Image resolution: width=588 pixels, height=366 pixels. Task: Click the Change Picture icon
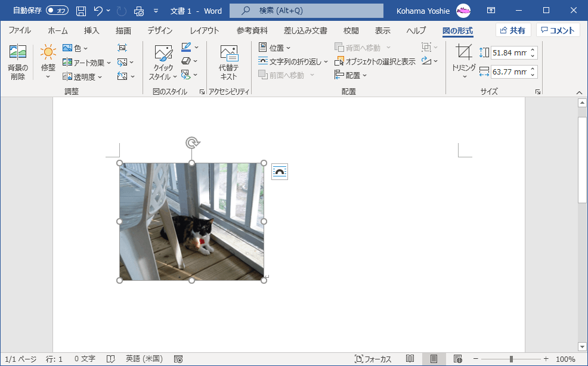click(x=122, y=62)
